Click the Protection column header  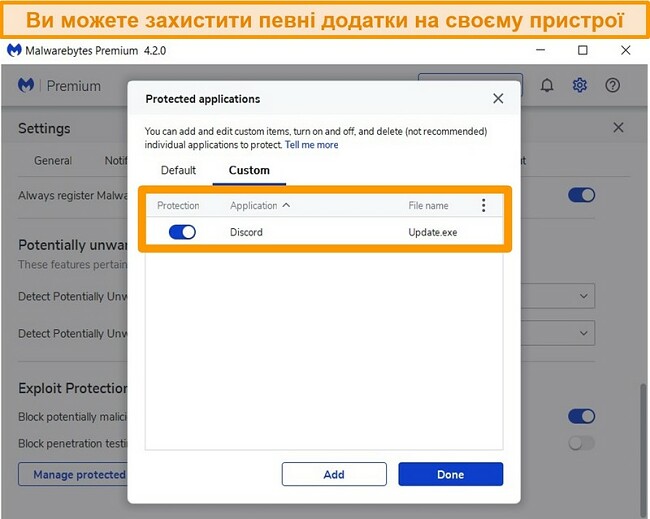tap(178, 206)
